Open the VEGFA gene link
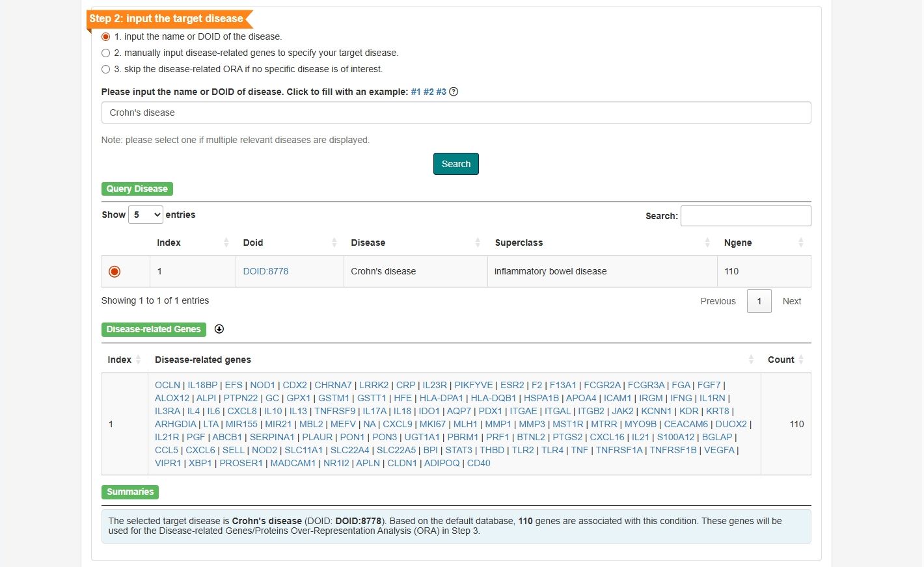Image resolution: width=924 pixels, height=567 pixels. pyautogui.click(x=719, y=450)
